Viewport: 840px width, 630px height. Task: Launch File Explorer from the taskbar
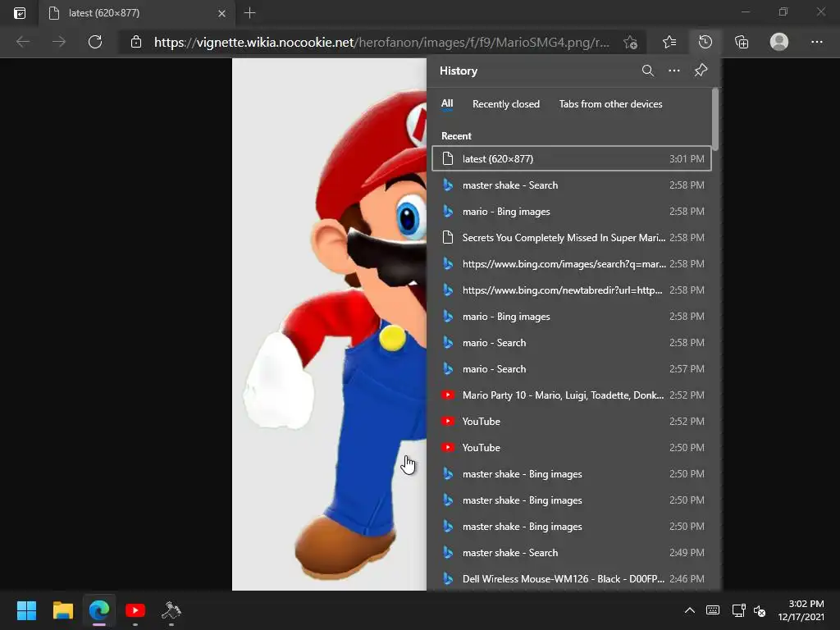(62, 610)
